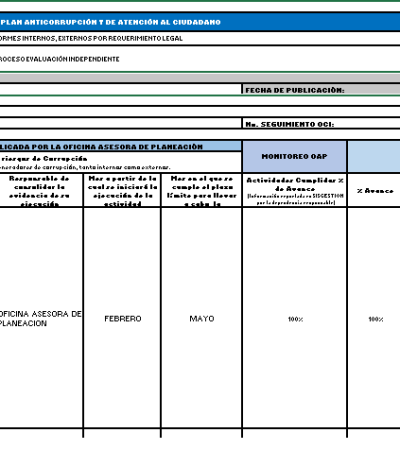This screenshot has height=450, width=400.
Task: Select the 'MONITOREO OAP' header cell
Action: point(294,156)
